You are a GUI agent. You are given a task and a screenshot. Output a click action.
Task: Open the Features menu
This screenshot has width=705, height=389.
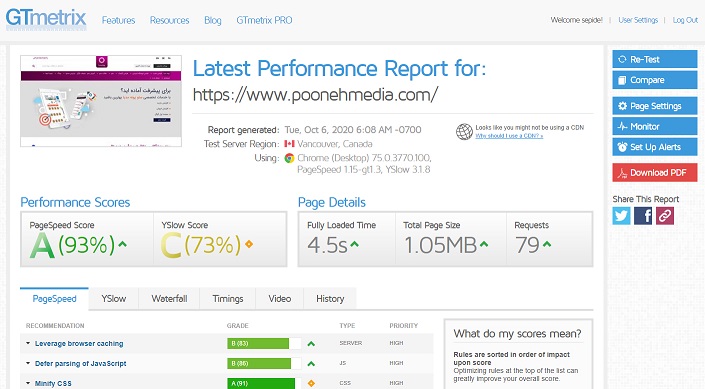[x=118, y=20]
